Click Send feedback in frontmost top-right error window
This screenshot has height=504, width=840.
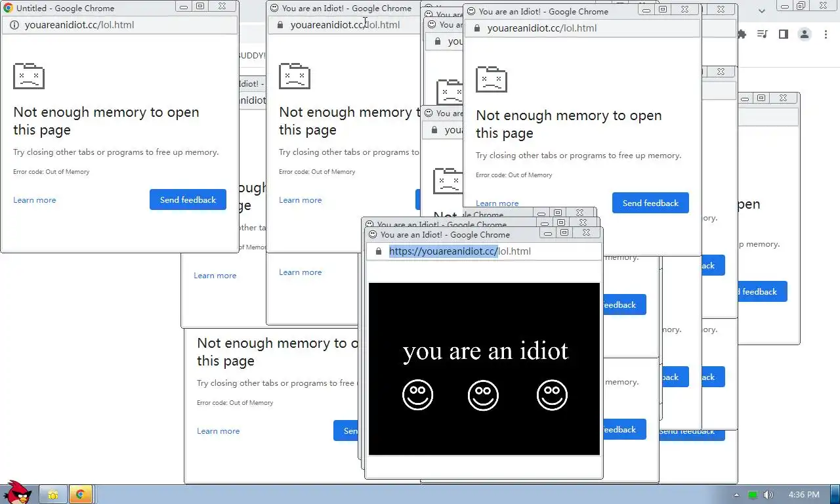coord(650,203)
